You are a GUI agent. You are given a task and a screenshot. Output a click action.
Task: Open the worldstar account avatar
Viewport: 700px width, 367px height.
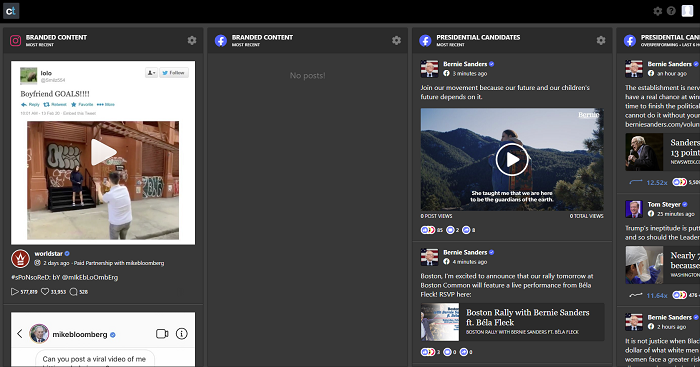[20, 259]
